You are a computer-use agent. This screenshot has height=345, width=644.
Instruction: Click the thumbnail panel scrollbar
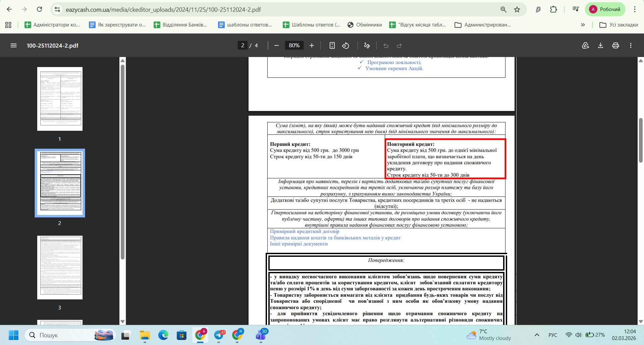pyautogui.click(x=122, y=162)
